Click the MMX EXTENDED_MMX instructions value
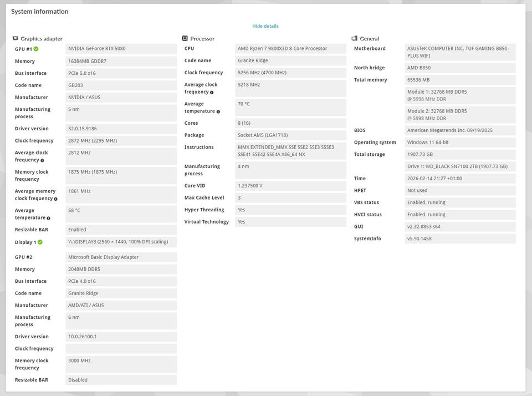Image resolution: width=532 pixels, height=396 pixels. [291, 150]
